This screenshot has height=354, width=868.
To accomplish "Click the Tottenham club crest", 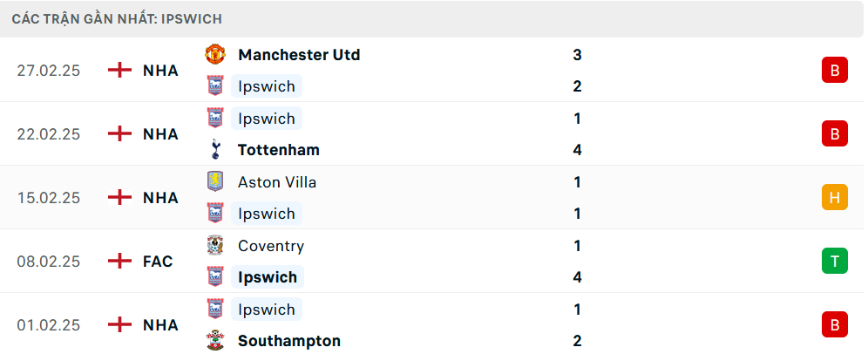I will pos(214,150).
